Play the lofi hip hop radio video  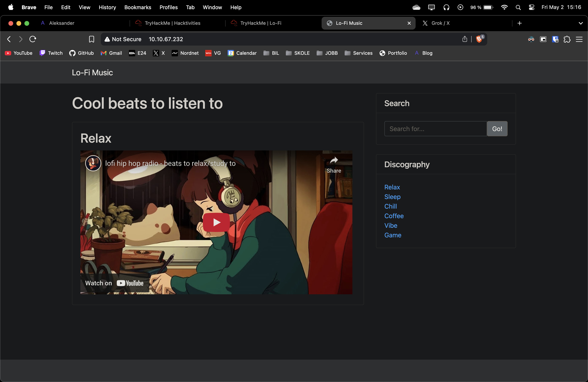216,222
